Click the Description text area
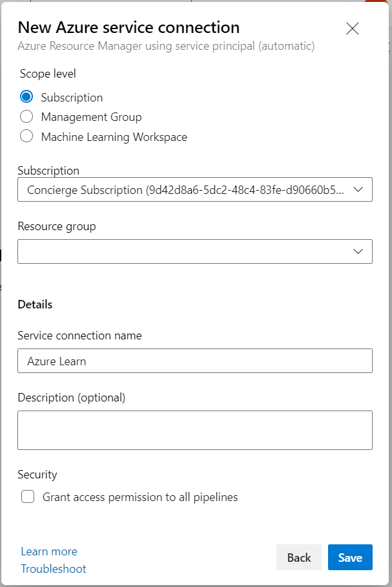This screenshot has height=587, width=392. (x=194, y=429)
